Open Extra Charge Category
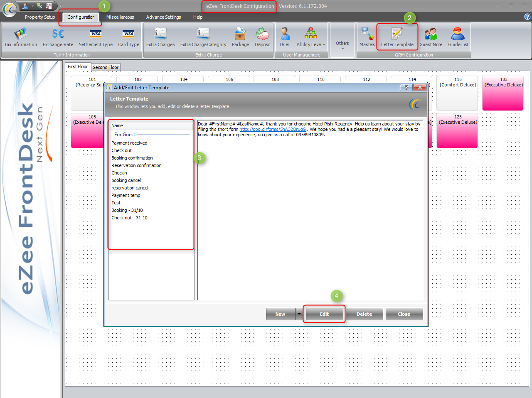This screenshot has width=532, height=398. (x=203, y=37)
